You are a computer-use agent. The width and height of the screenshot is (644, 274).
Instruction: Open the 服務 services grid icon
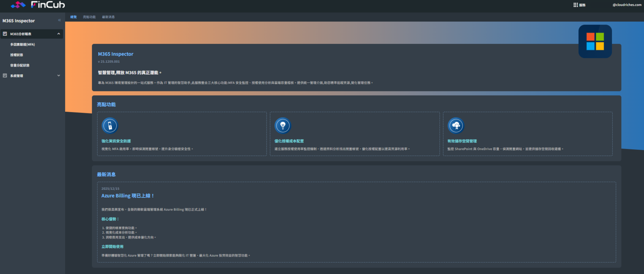pyautogui.click(x=576, y=5)
